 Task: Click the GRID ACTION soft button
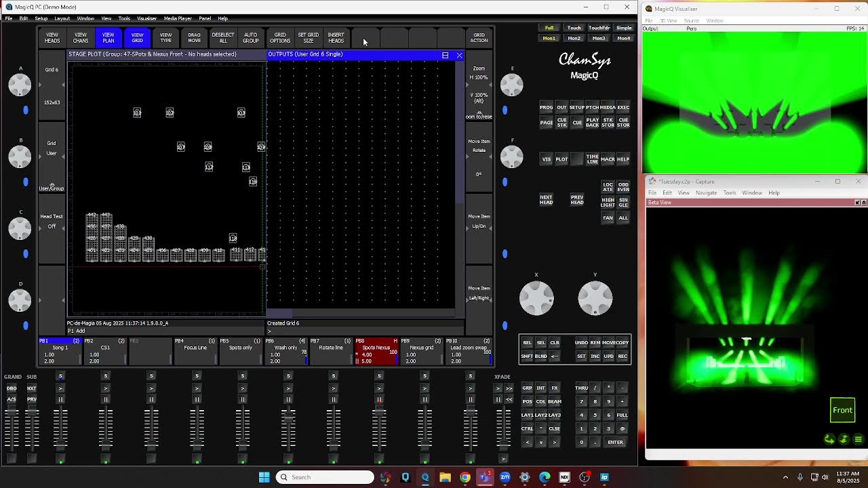pyautogui.click(x=479, y=37)
